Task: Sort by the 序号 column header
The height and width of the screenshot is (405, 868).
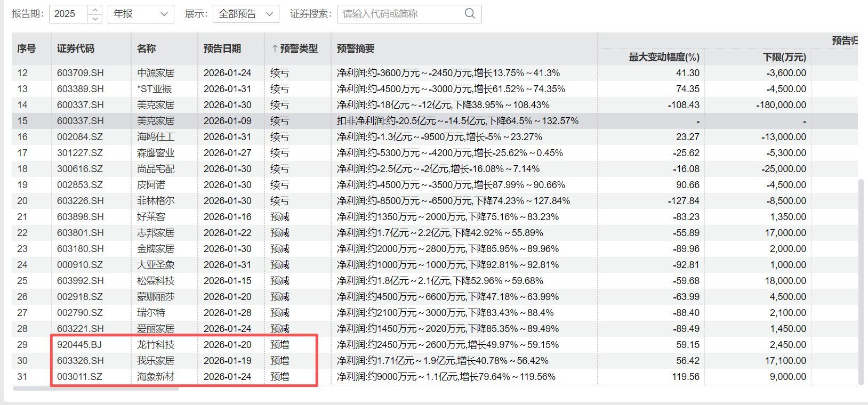Action: click(x=26, y=48)
